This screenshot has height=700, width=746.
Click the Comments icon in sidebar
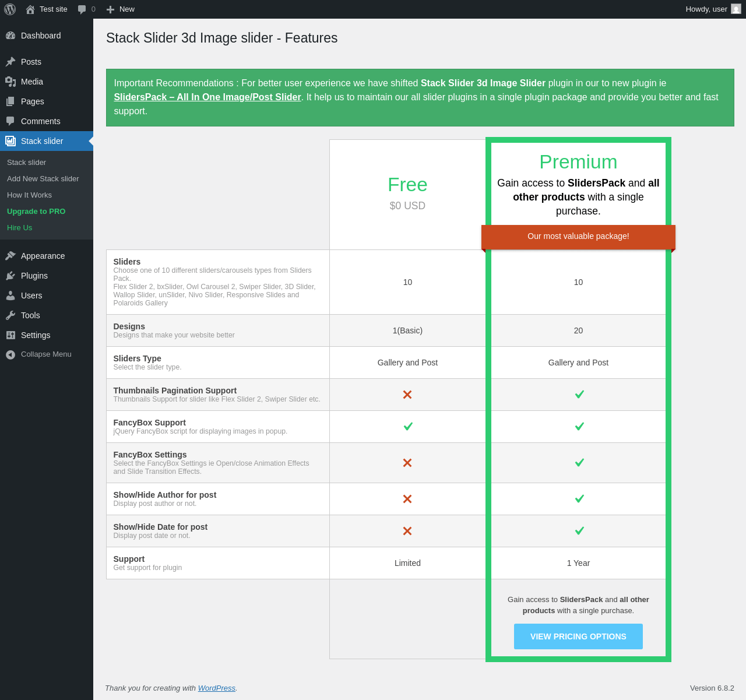(10, 121)
